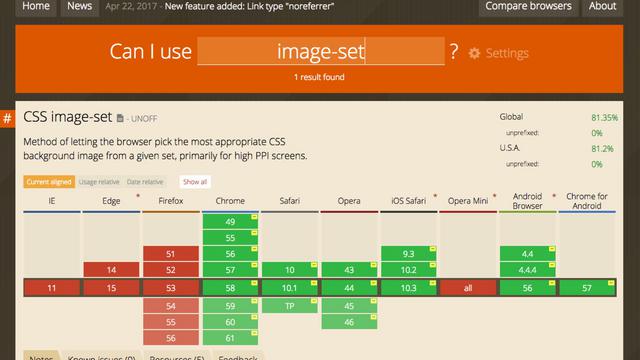Open the Home menu item
640x360 pixels.
pos(36,6)
